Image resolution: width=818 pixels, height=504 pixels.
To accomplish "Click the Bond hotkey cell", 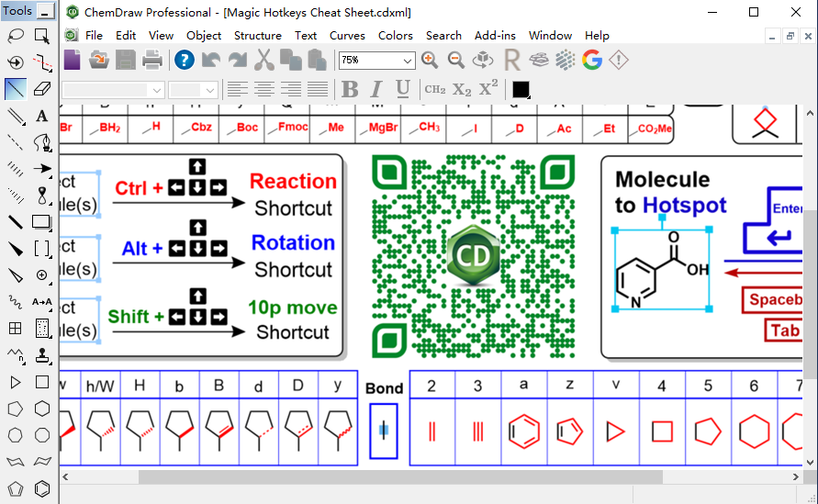I will tap(384, 431).
